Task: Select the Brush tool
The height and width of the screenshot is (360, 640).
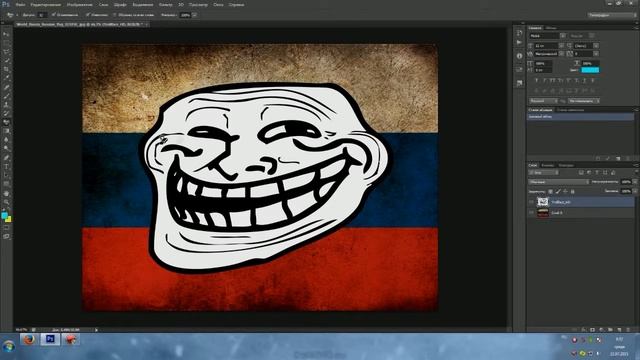Action: tap(6, 96)
